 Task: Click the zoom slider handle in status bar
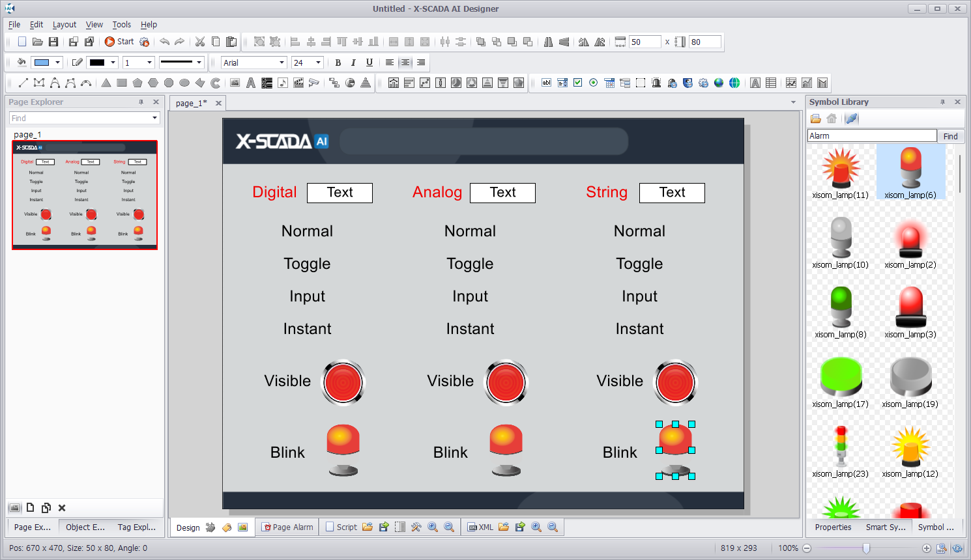(x=866, y=548)
